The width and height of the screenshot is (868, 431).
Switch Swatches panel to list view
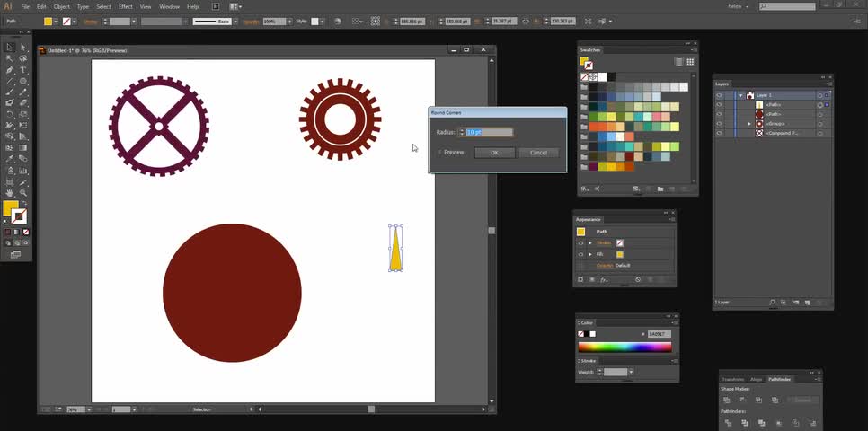(x=678, y=62)
